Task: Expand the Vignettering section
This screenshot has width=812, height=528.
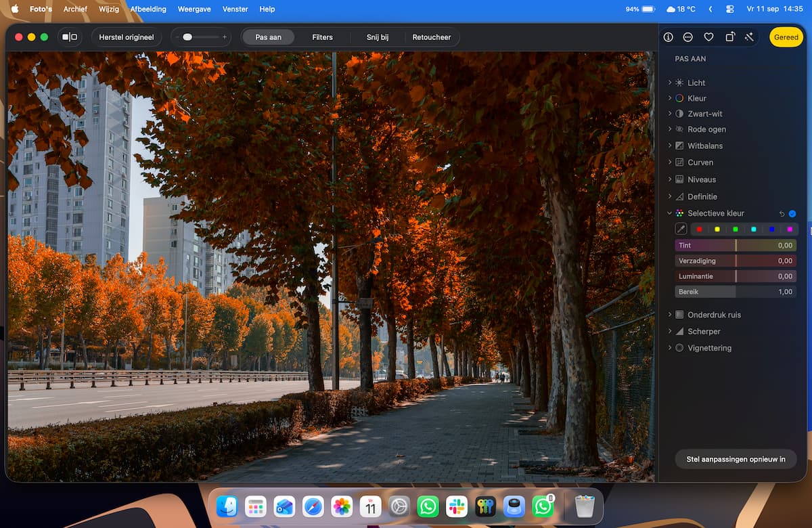Action: coord(670,348)
